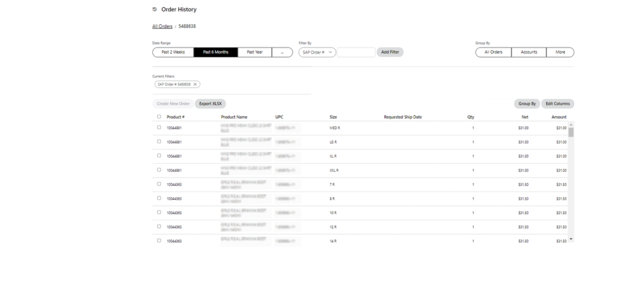Select the checkbox for size 7 R row
Image resolution: width=644 pixels, height=282 pixels.
pos(159,184)
